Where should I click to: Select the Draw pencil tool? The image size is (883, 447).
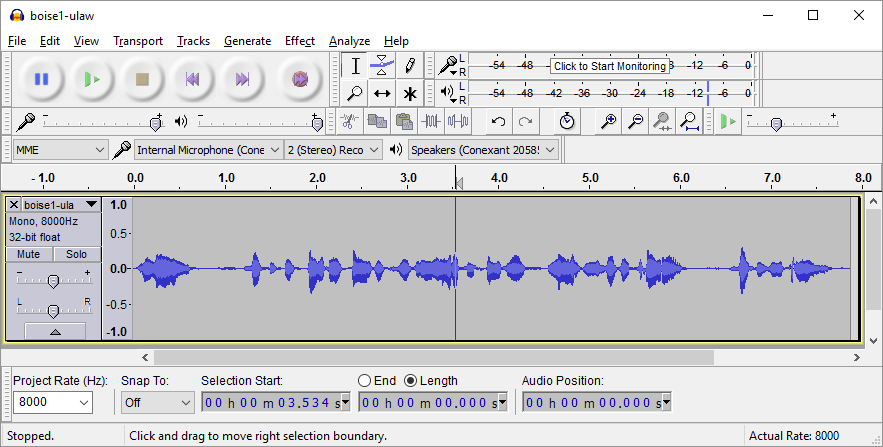tap(409, 66)
